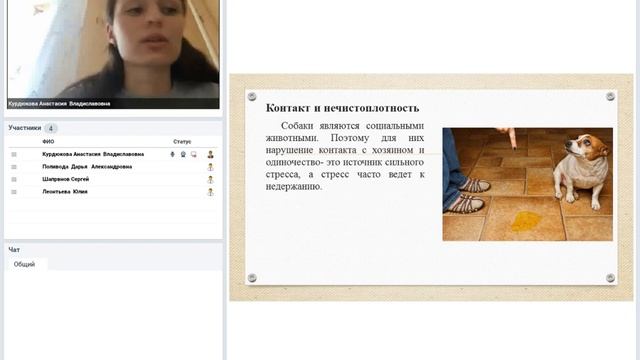
Task: Select participant Курдюкова Анастасия Владиславовна
Action: point(93,154)
